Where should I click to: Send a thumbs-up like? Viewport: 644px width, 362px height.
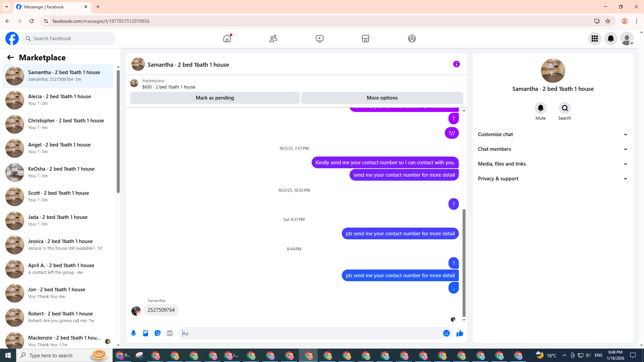click(460, 333)
